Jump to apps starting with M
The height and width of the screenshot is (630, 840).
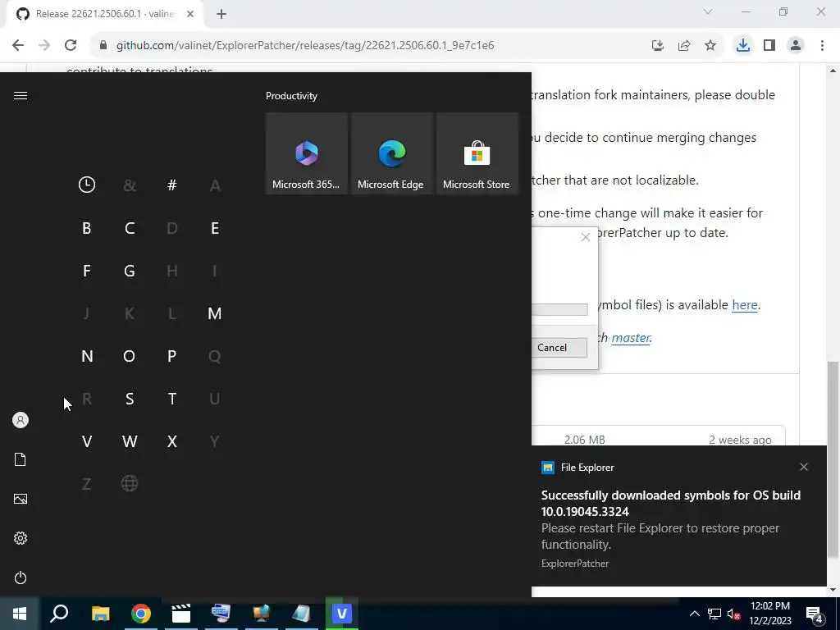pyautogui.click(x=215, y=313)
